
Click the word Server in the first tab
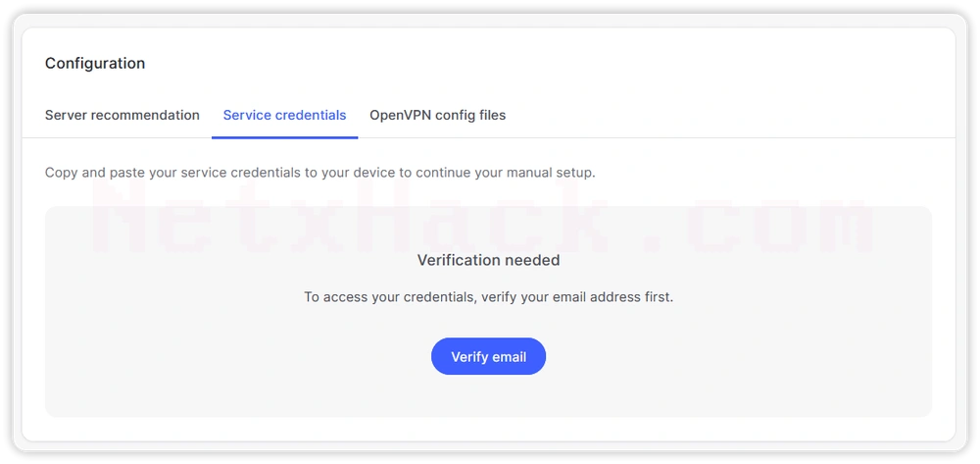pos(66,115)
